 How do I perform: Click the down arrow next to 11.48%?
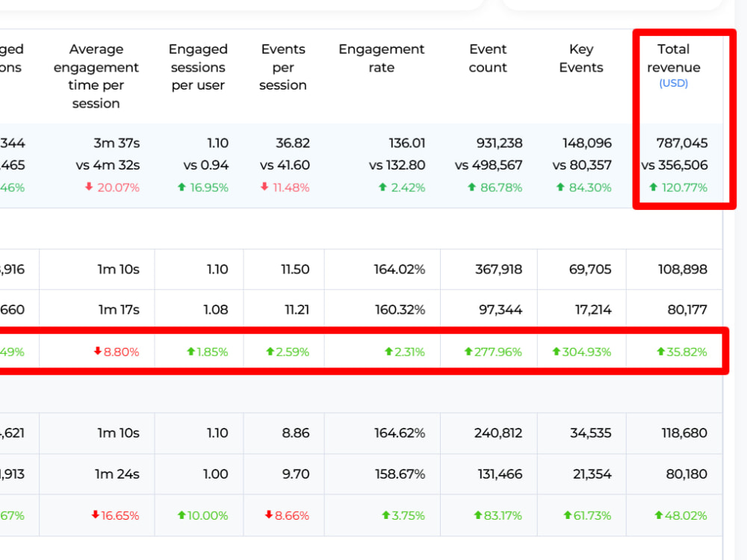coord(265,187)
